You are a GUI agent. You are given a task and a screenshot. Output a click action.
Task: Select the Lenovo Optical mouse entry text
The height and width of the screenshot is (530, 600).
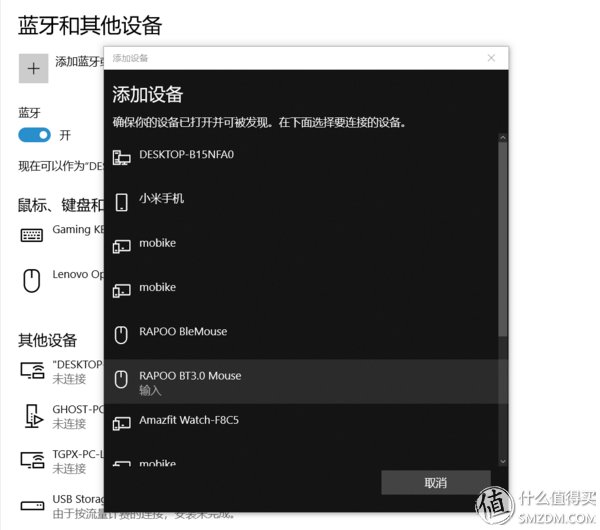[78, 274]
